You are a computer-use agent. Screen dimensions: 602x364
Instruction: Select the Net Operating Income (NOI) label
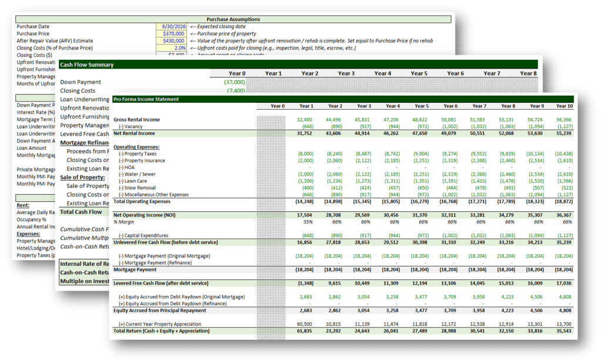145,215
